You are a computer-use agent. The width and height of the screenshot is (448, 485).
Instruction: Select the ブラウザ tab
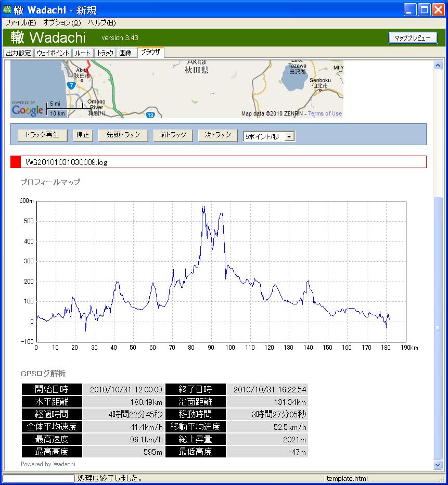(150, 52)
